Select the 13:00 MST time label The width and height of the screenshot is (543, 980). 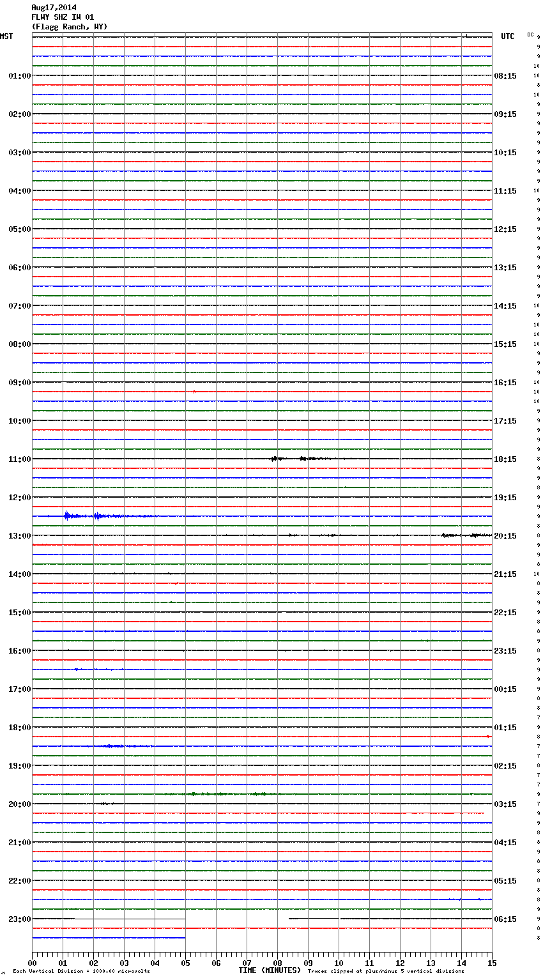[x=20, y=536]
